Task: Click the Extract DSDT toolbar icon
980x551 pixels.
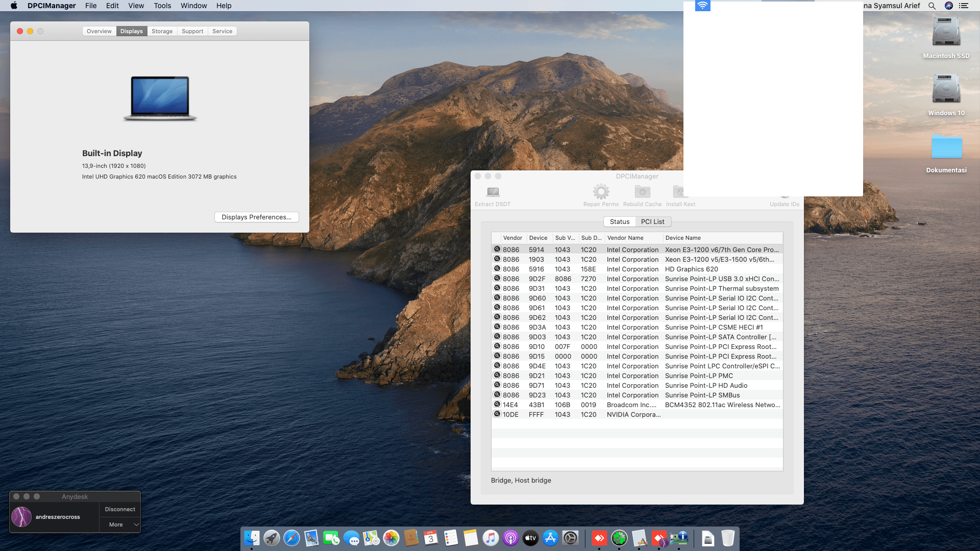Action: [493, 192]
